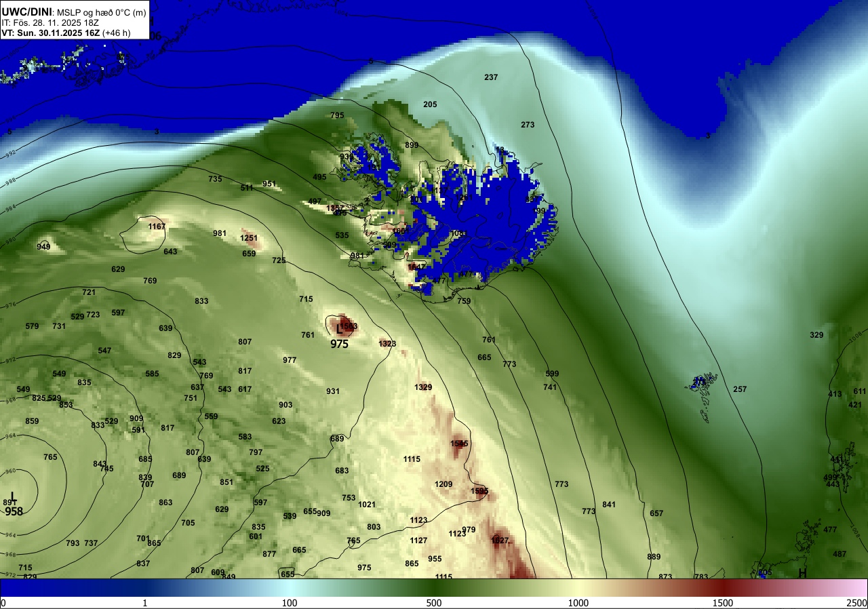Click the 643 height value
The image size is (868, 609).
point(170,252)
